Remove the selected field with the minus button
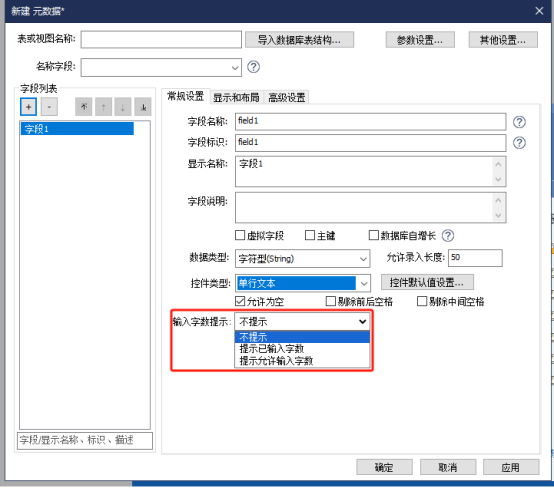Viewport: 554px width, 489px height. 49,107
